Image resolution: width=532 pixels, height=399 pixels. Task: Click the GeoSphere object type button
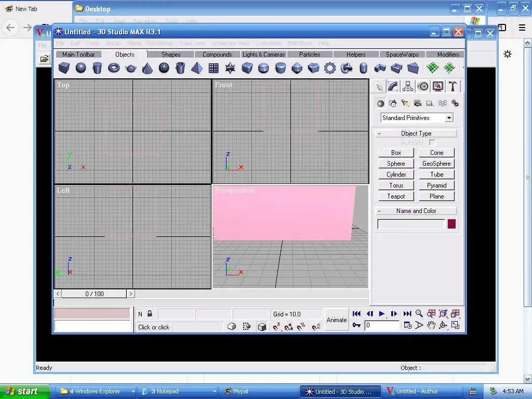click(x=436, y=164)
